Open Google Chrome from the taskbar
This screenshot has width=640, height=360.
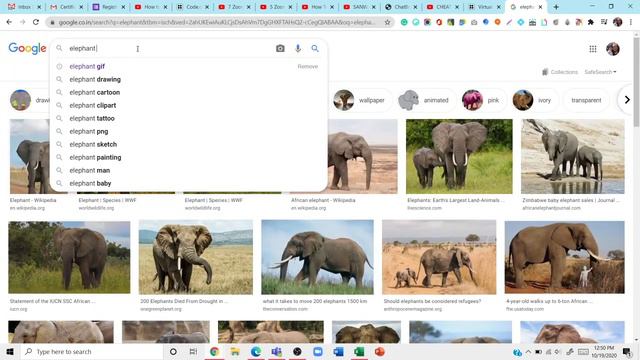click(214, 351)
